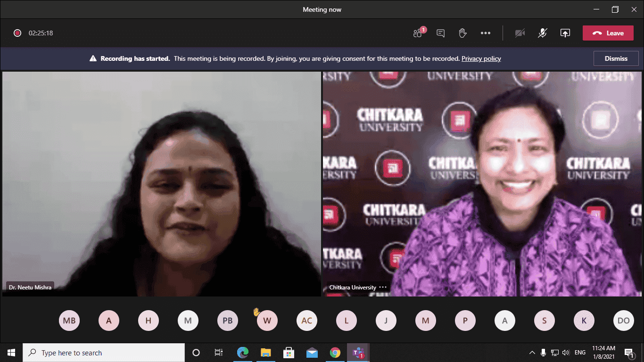This screenshot has width=644, height=362.
Task: Dismiss the recording notification banner
Action: click(616, 59)
